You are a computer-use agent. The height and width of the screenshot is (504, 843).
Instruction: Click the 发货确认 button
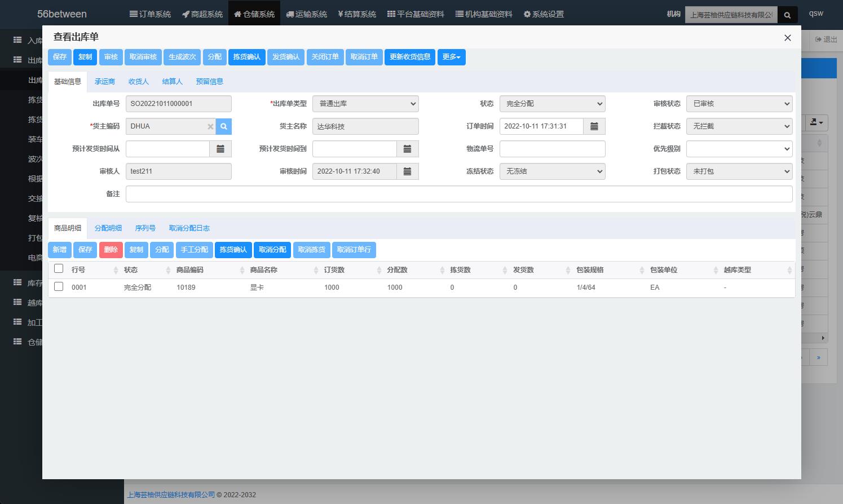tap(286, 57)
